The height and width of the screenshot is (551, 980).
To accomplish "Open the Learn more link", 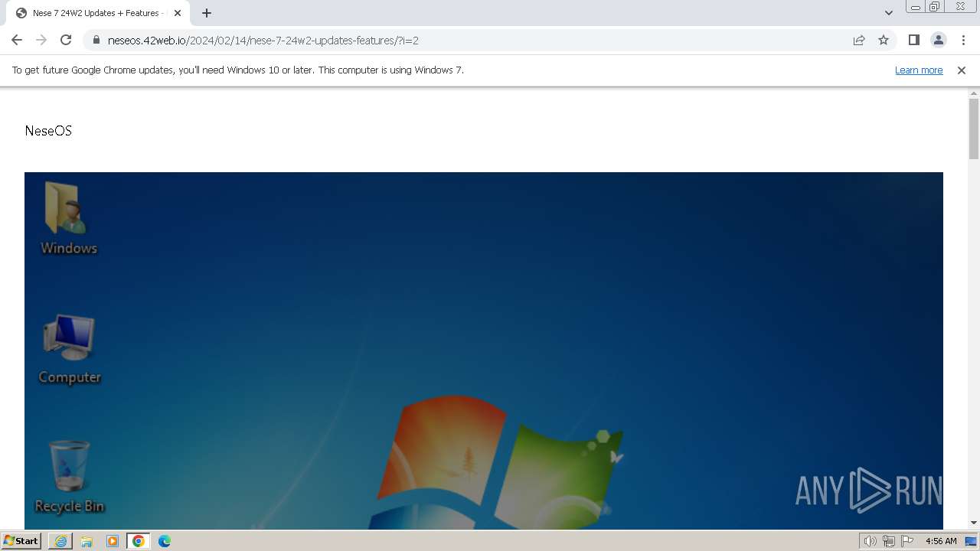I will [919, 70].
